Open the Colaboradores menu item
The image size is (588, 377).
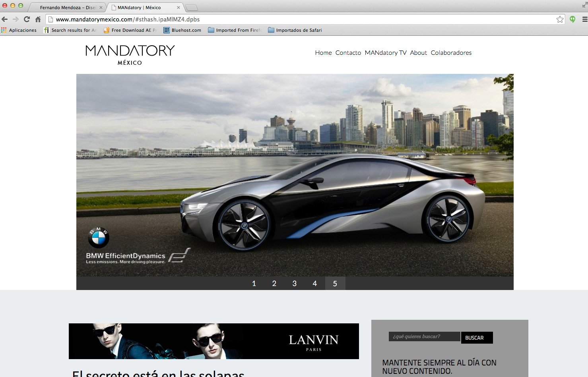451,53
